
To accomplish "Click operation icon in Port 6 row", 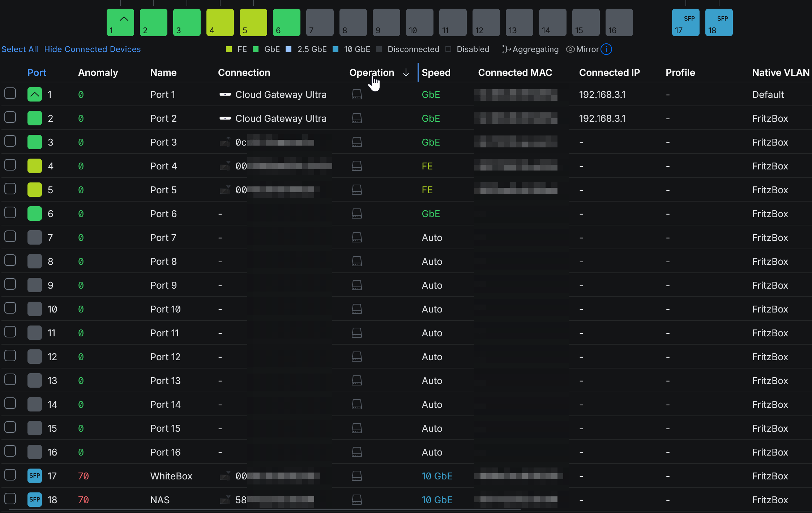I will click(x=356, y=214).
